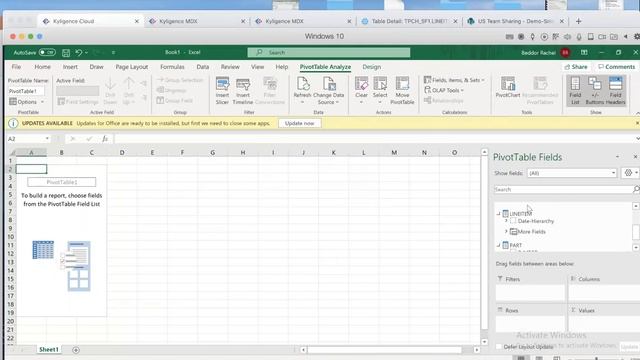
Task: Switch to the Insert ribbon tab
Action: click(70, 67)
